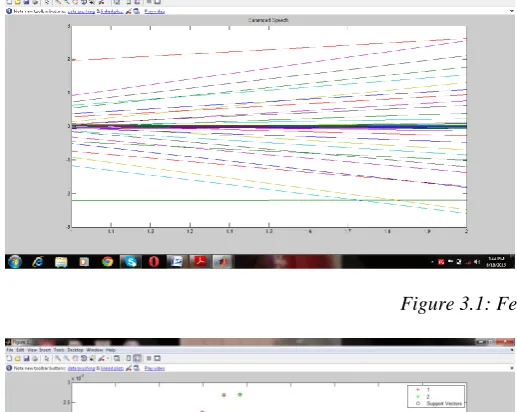The image size is (517, 412).
Task: Open Windows Media Player from taskbar
Action: pyautogui.click(x=84, y=262)
